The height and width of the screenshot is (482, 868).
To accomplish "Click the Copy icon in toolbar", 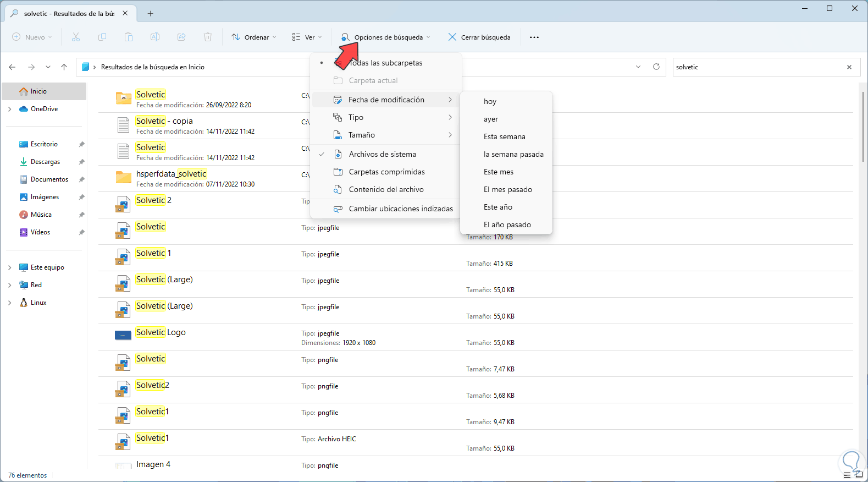I will coord(102,37).
